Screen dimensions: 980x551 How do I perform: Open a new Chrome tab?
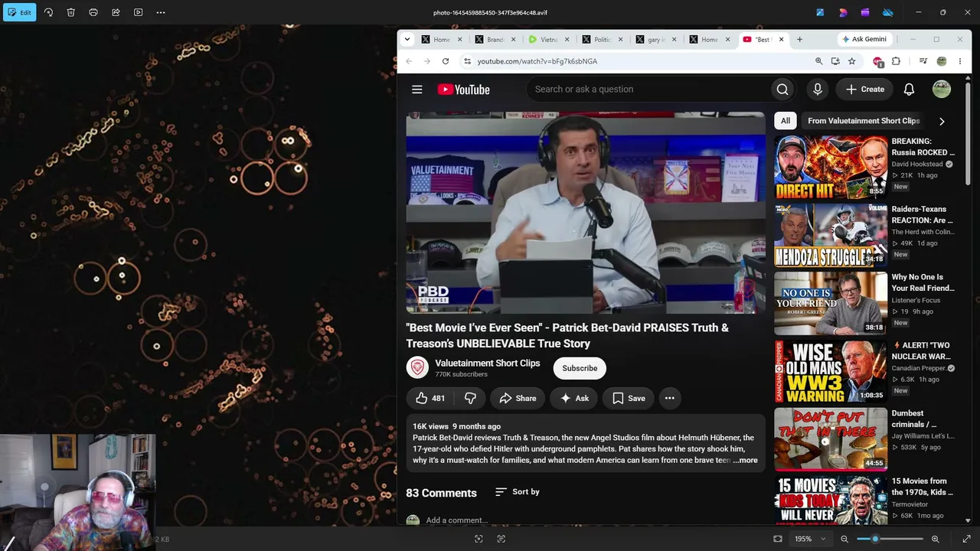799,39
